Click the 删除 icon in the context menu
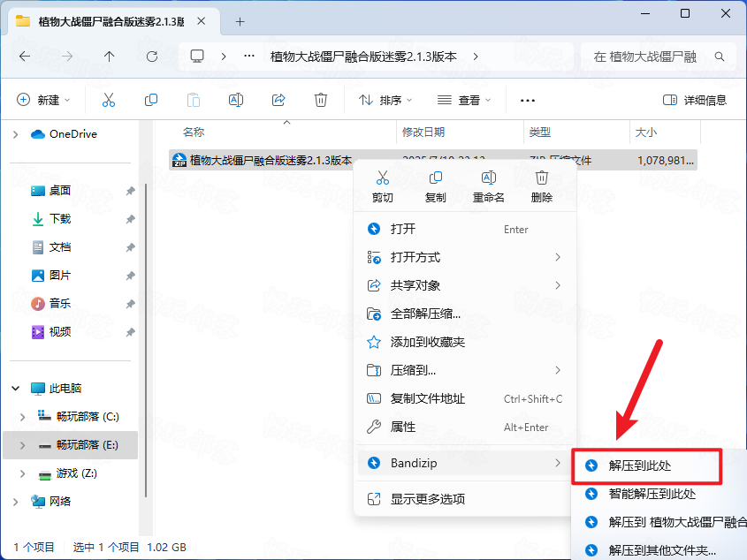 542,178
